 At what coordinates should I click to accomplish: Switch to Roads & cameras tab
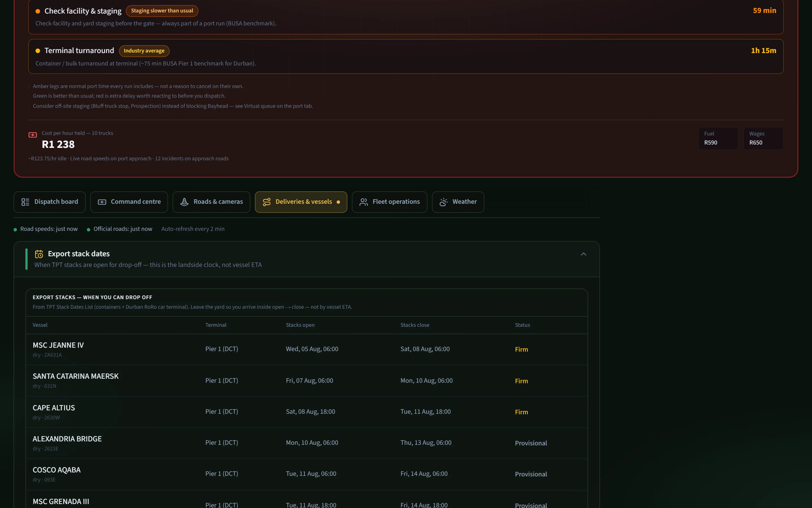pyautogui.click(x=211, y=202)
